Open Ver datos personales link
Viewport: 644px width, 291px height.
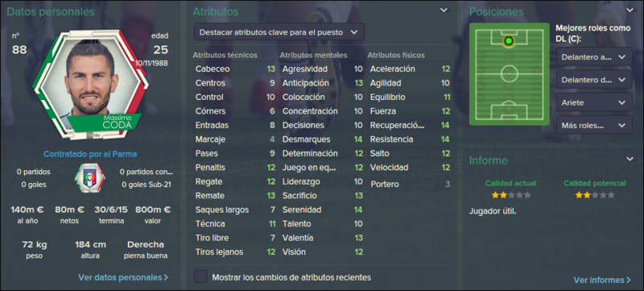123,277
